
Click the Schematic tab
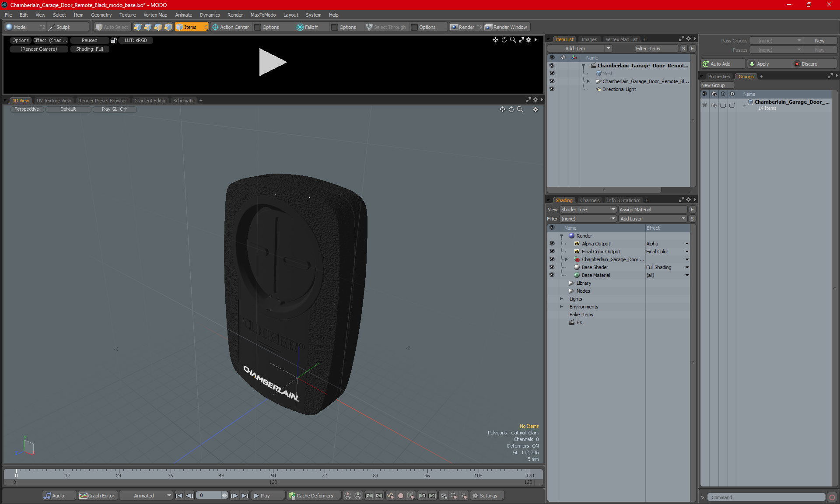pos(184,100)
